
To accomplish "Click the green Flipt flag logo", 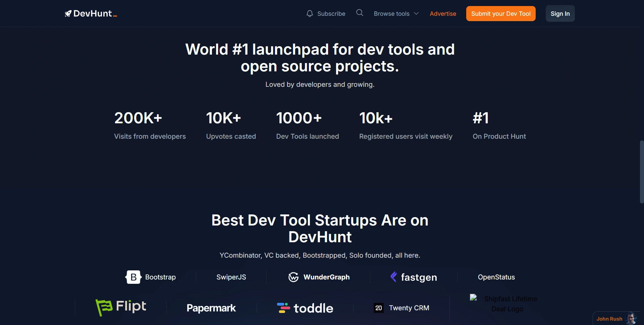I will (x=104, y=307).
